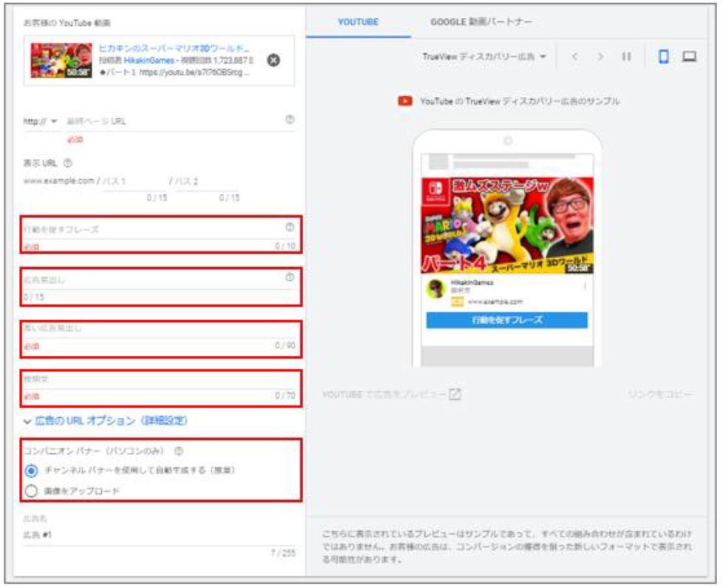Open help for final page URL field

(290, 119)
